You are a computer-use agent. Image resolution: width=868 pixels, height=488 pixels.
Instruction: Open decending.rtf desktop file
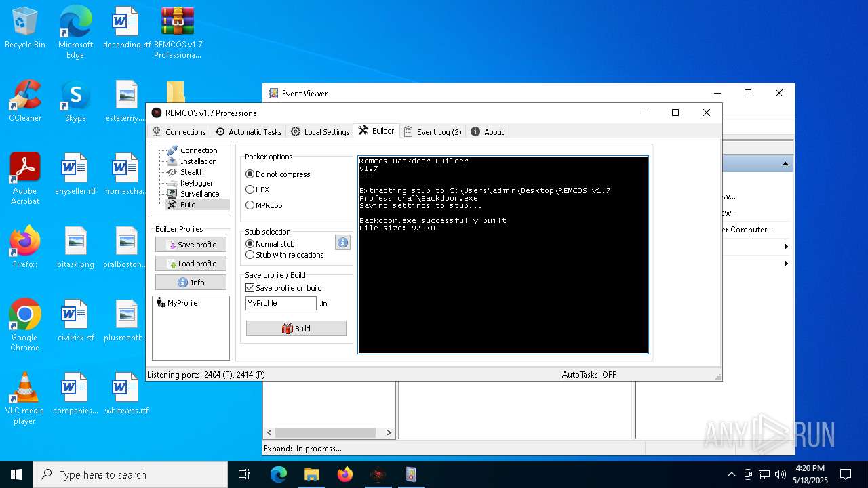click(127, 28)
